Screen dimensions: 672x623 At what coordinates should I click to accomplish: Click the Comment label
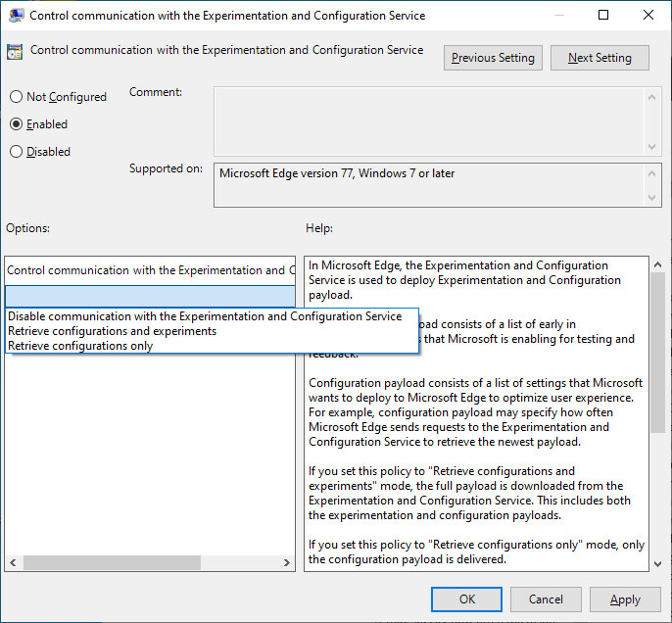pos(156,92)
